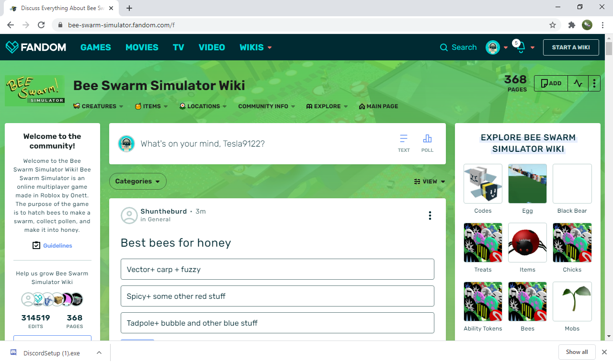Screen dimensions: 613x364
Task: Click Shuntheburd's avatar icon
Action: pyautogui.click(x=129, y=216)
